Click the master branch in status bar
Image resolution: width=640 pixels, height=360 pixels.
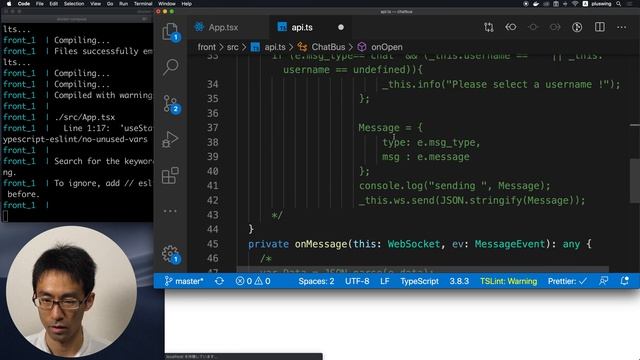tap(184, 281)
